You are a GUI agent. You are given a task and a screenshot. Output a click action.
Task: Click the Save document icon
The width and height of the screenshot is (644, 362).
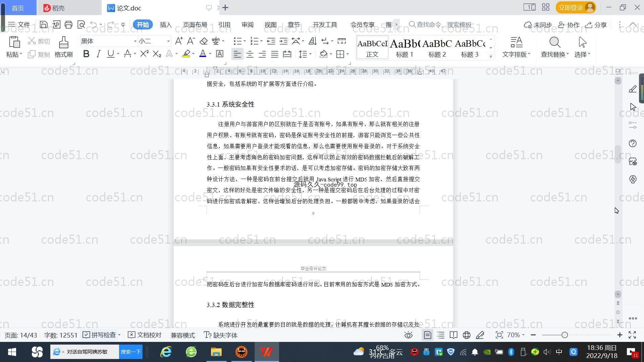click(x=44, y=24)
